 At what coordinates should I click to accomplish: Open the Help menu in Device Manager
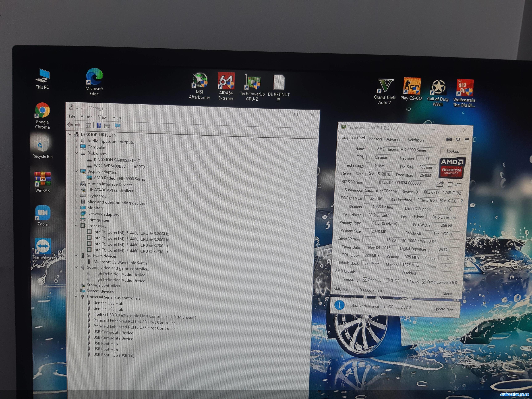point(116,118)
